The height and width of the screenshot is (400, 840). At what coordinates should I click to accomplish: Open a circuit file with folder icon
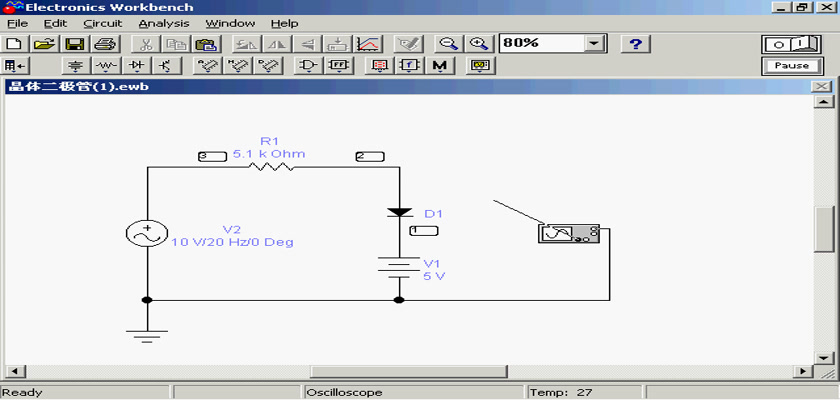click(43, 44)
